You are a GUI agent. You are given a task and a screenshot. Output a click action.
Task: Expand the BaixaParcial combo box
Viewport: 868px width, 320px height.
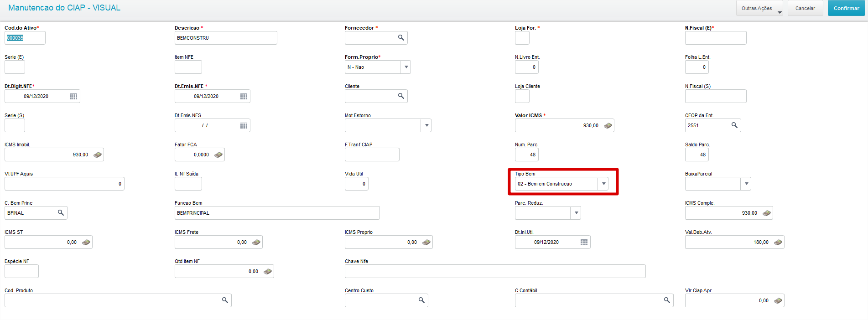(x=746, y=184)
